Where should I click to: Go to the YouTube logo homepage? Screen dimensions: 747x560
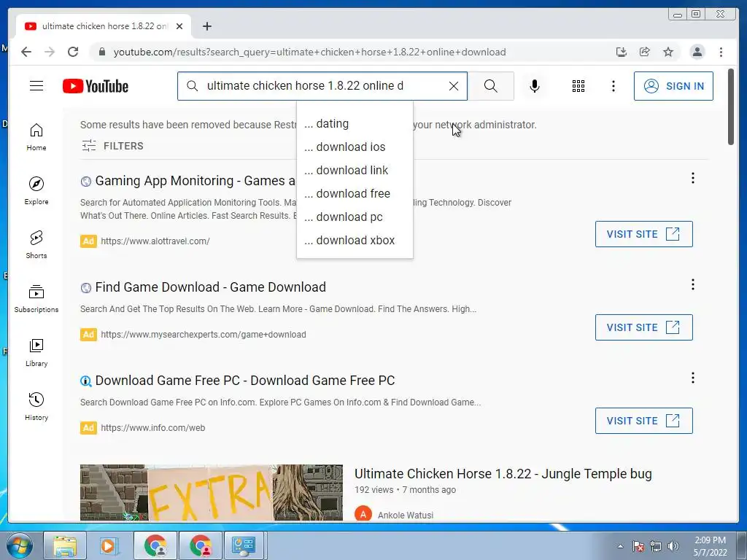(96, 86)
